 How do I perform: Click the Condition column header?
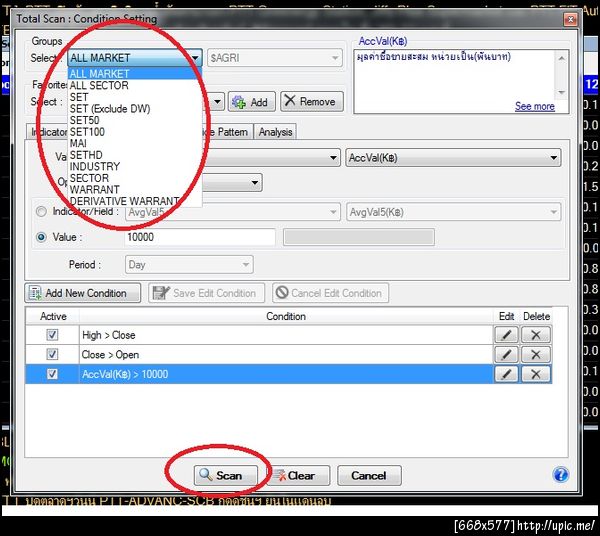click(x=286, y=316)
